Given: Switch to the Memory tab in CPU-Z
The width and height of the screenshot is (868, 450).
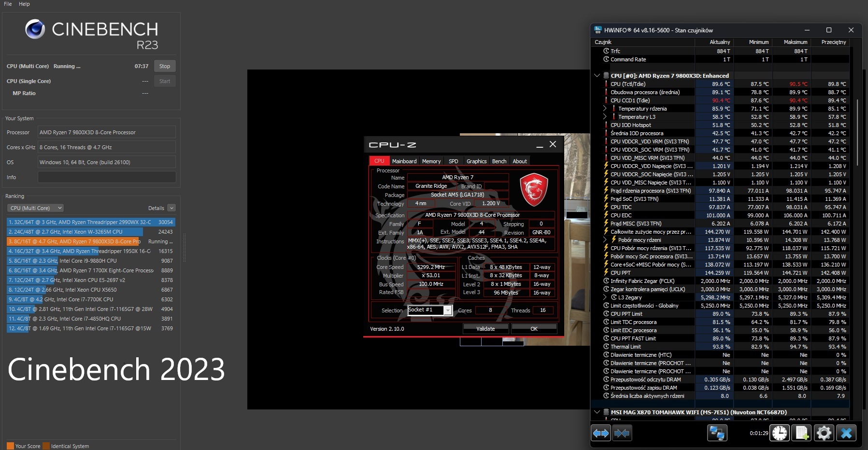Looking at the screenshot, I should 431,161.
